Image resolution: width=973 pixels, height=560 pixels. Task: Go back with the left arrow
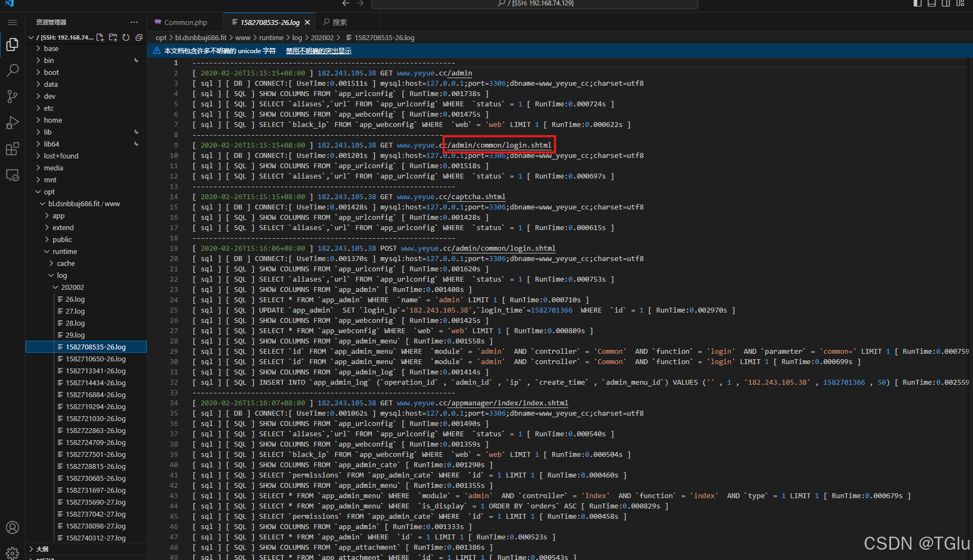click(x=346, y=3)
